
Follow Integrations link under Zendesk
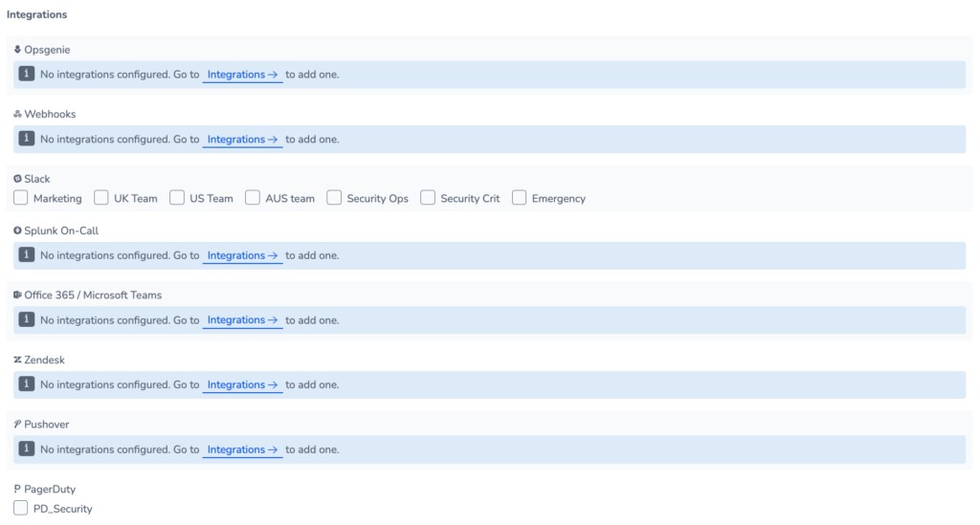pos(242,384)
